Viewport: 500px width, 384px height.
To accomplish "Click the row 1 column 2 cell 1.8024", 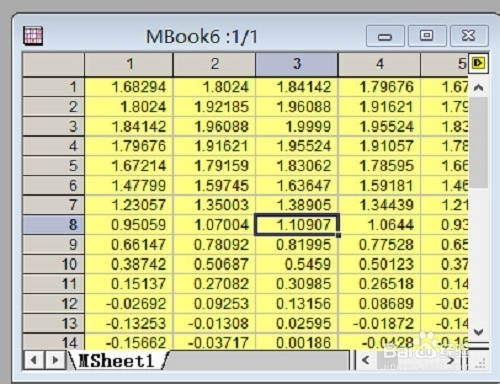I will (214, 87).
